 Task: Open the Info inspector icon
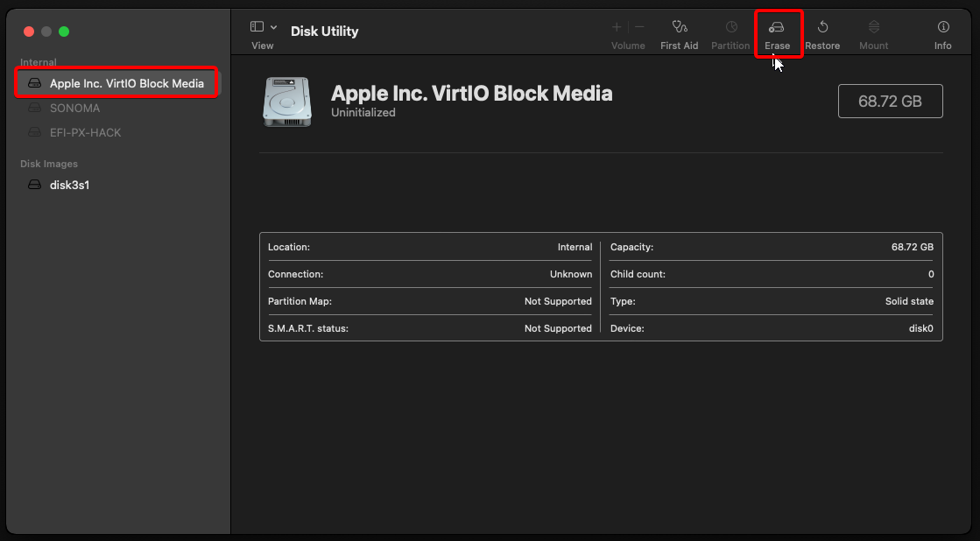(x=943, y=27)
